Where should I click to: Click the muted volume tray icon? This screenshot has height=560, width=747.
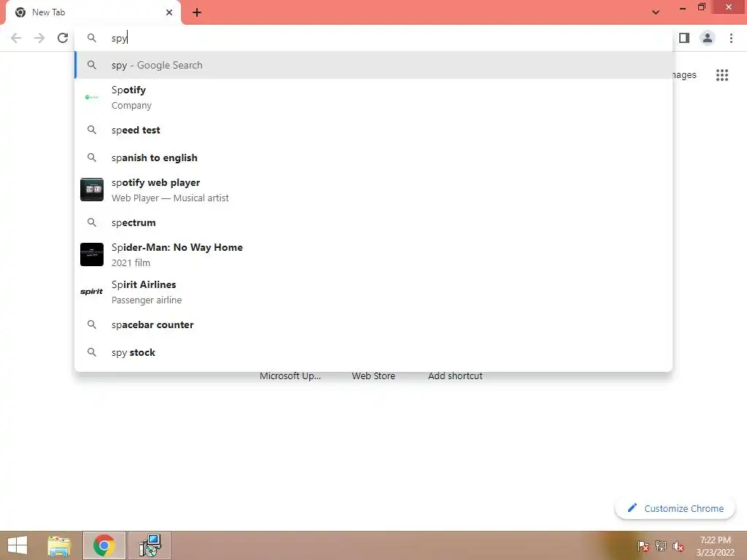[678, 546]
